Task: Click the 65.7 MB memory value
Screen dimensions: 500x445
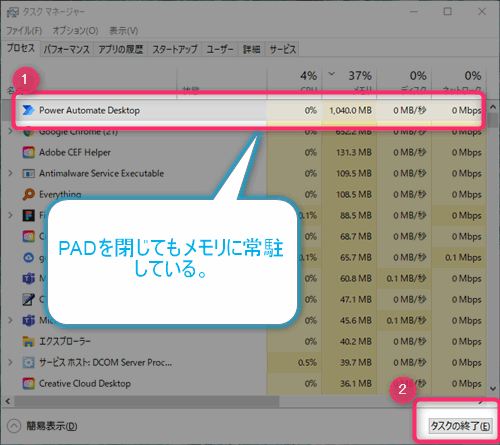Action: [x=356, y=257]
